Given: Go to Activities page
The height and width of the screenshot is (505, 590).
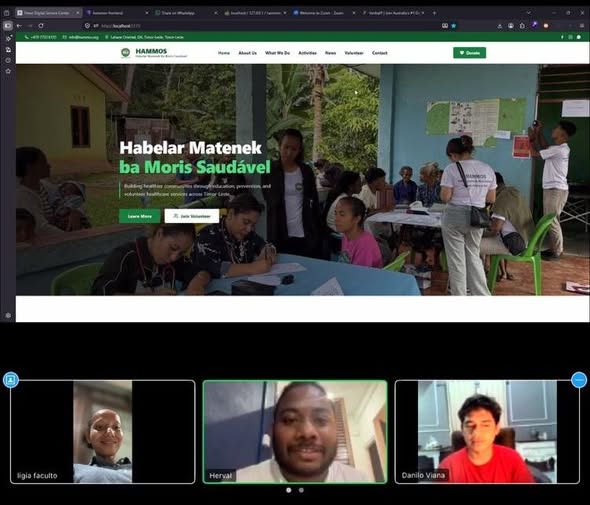Looking at the screenshot, I should (x=307, y=53).
